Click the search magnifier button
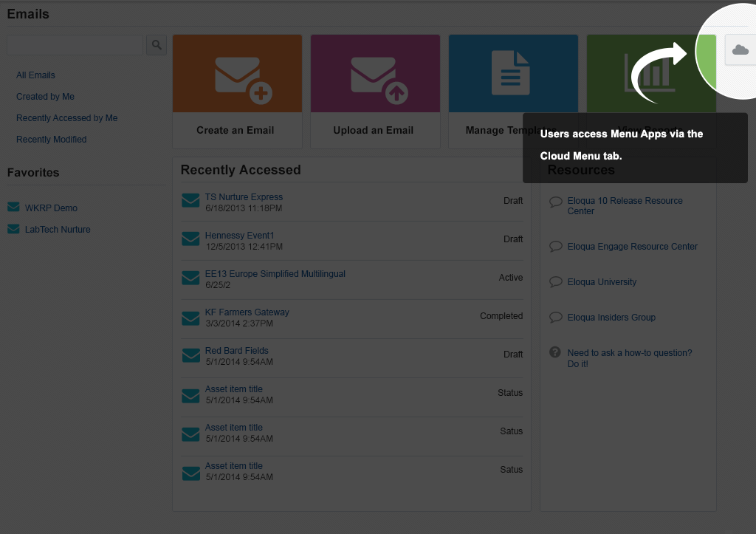This screenshot has height=534, width=756. pyautogui.click(x=157, y=45)
